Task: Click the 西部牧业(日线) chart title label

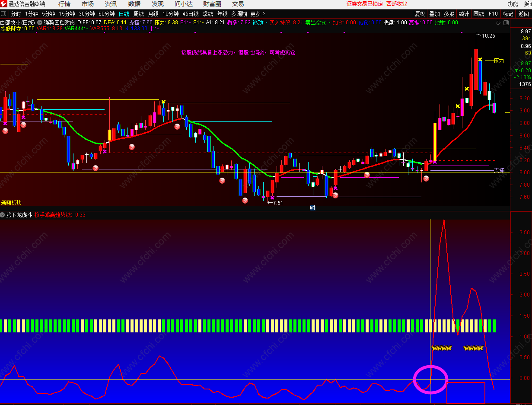Action: (18, 22)
